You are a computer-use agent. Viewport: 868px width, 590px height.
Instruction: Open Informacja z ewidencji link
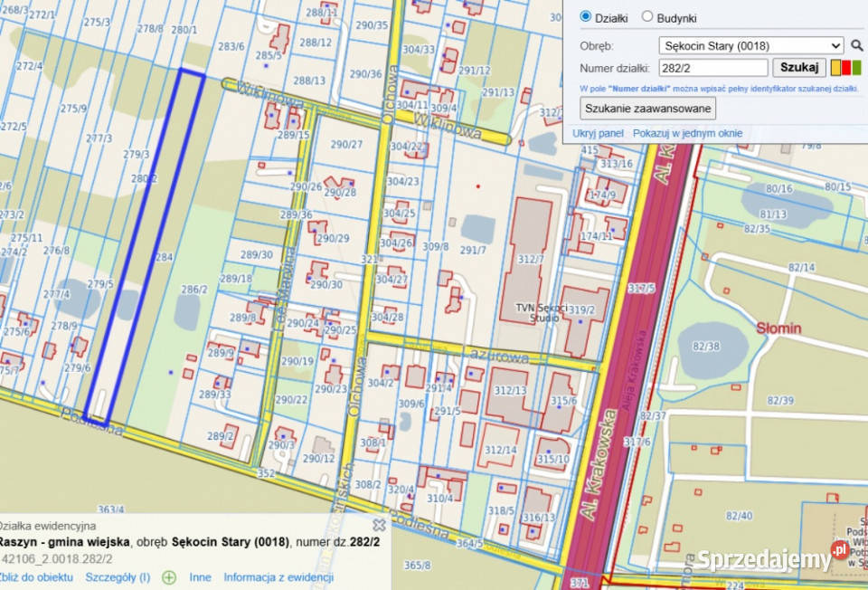[x=278, y=577]
